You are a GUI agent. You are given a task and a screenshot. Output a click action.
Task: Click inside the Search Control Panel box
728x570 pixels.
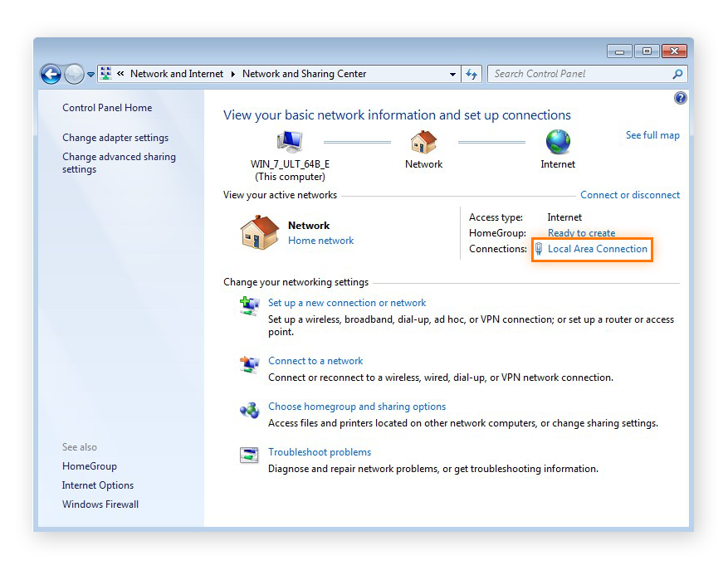click(x=573, y=74)
